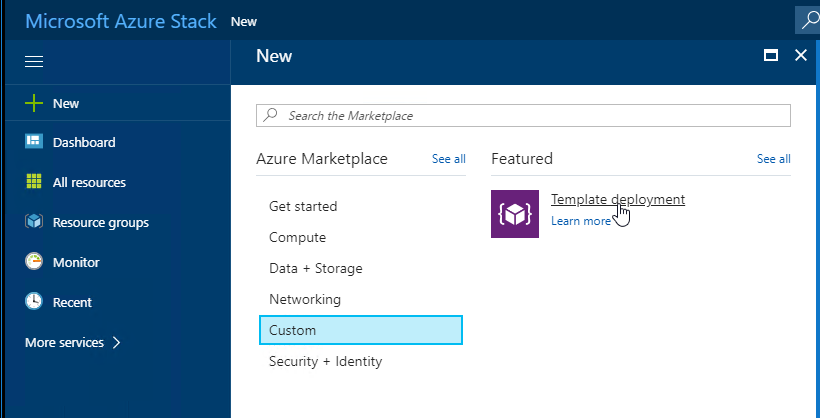Choose the Compute category
Viewport: 820px width, 418px height.
297,237
